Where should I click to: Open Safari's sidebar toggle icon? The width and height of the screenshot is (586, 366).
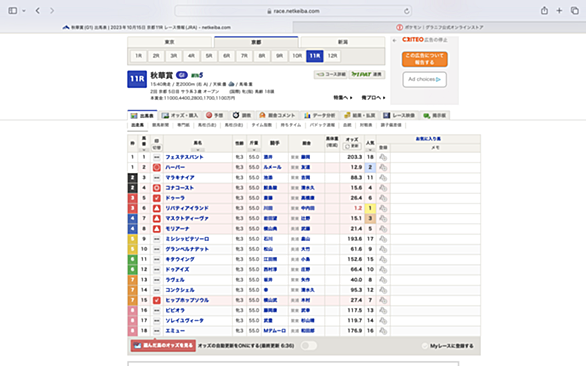coord(13,10)
